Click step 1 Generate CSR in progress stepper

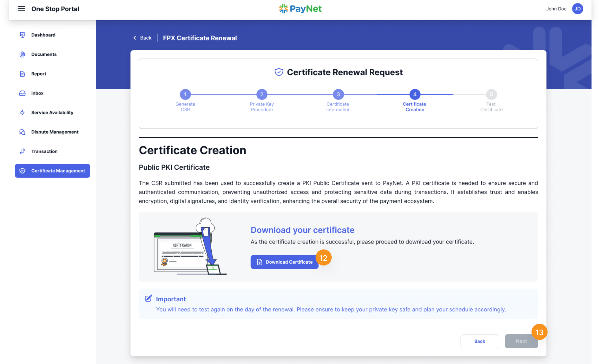tap(185, 94)
